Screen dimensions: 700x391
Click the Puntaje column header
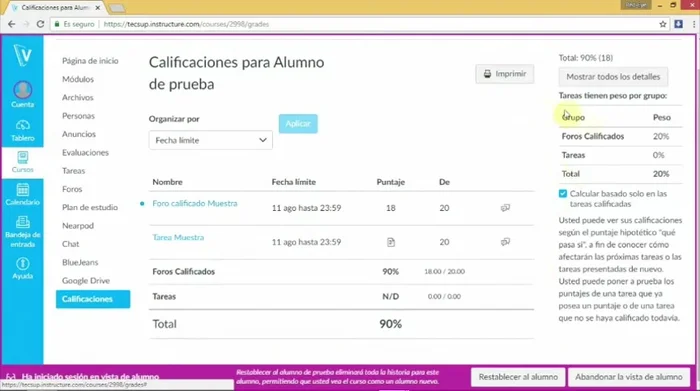click(391, 182)
